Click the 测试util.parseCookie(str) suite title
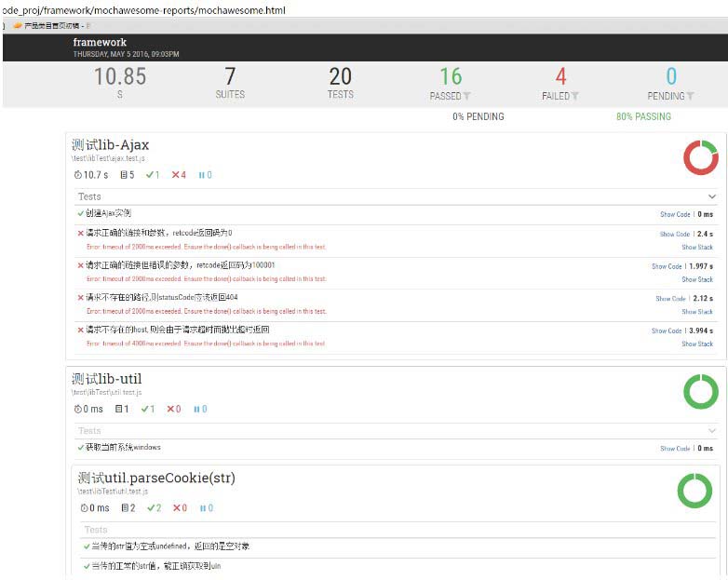The image size is (728, 580). (156, 478)
